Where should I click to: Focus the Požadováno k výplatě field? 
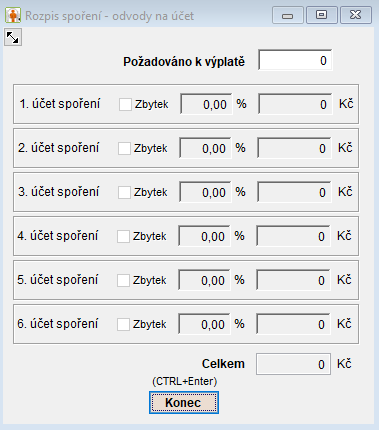[x=295, y=60]
